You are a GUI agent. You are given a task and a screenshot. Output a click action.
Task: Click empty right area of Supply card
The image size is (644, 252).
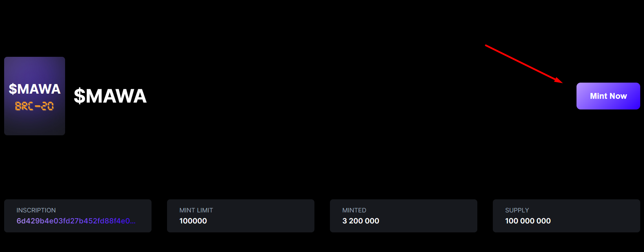[599, 216]
